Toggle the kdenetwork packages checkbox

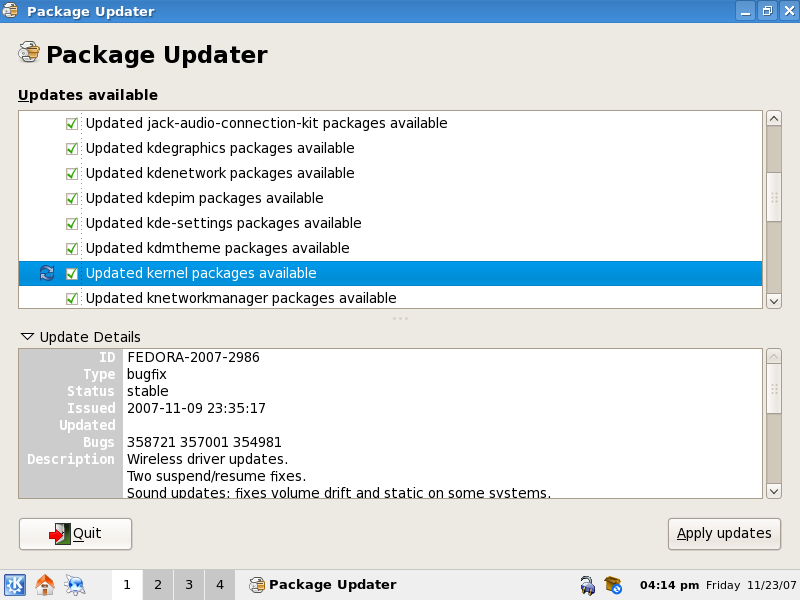pos(72,173)
